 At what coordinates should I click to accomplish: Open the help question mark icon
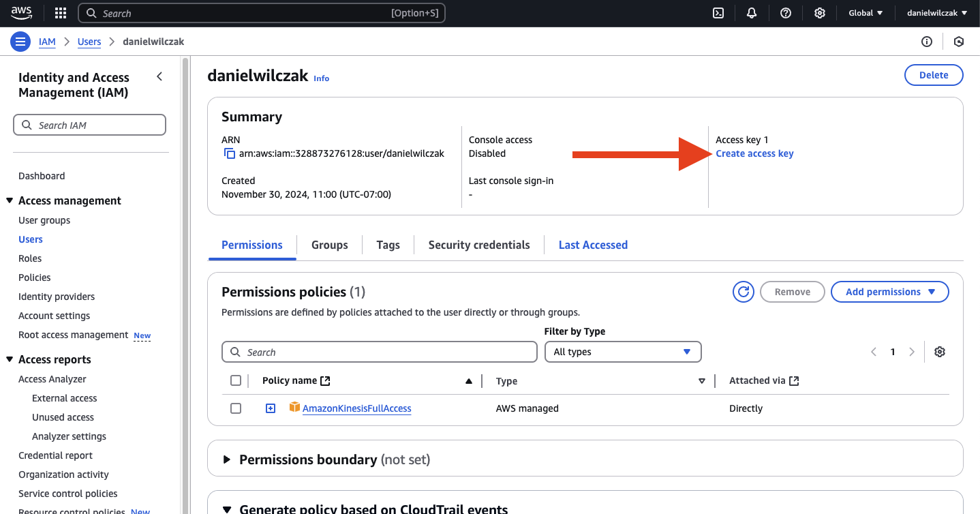tap(786, 13)
